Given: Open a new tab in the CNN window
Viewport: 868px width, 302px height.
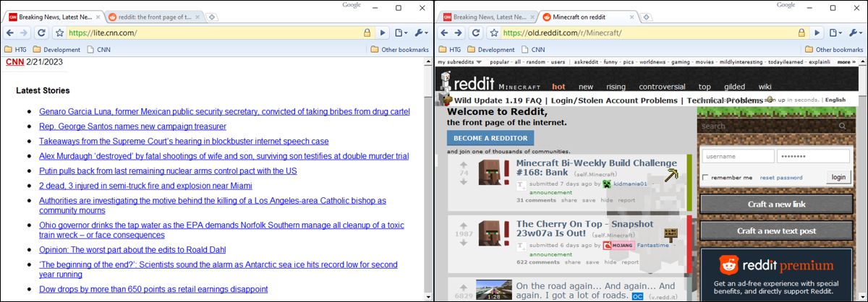Looking at the screenshot, I should click(211, 17).
